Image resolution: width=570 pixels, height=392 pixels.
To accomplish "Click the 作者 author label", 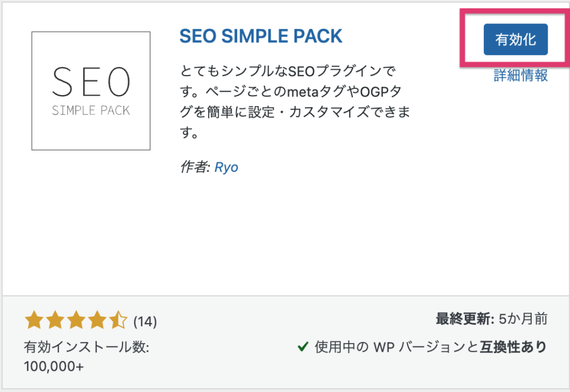I will pyautogui.click(x=195, y=167).
